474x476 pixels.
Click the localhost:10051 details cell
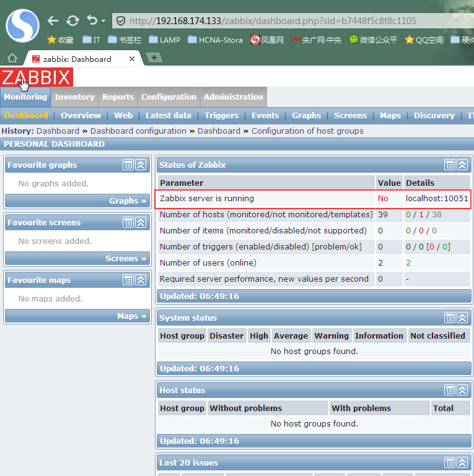(x=437, y=199)
